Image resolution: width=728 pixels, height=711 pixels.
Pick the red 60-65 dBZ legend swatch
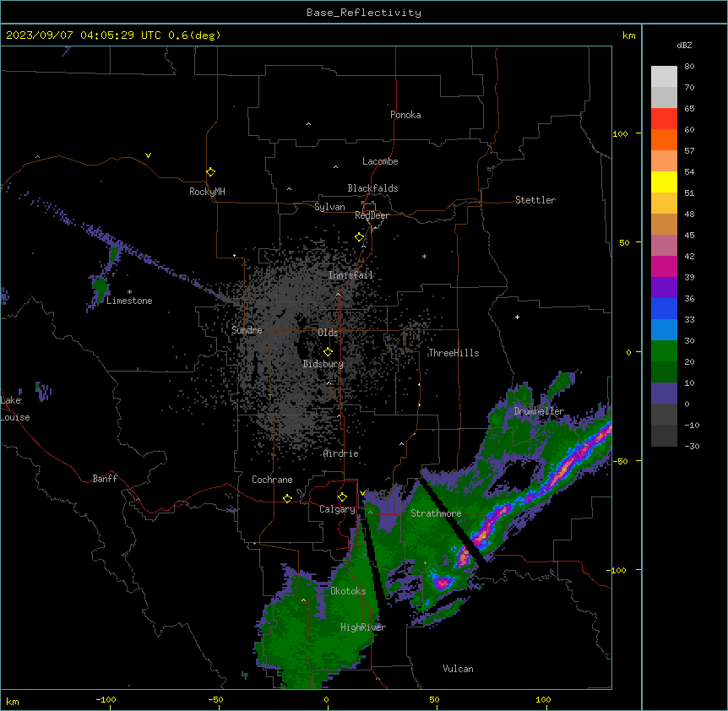pyautogui.click(x=664, y=118)
